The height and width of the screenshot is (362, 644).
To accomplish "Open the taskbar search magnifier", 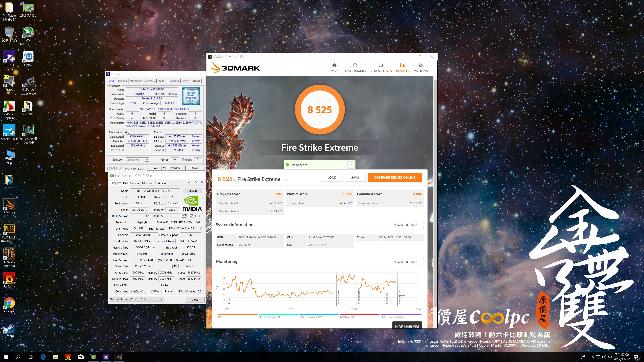I will 18,357.
